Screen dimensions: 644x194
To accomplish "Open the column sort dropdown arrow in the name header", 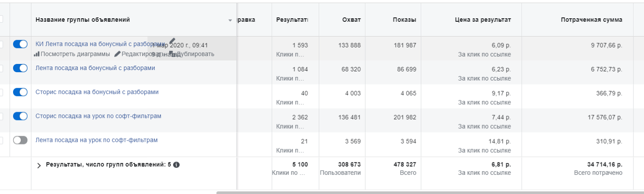I will 230,20.
